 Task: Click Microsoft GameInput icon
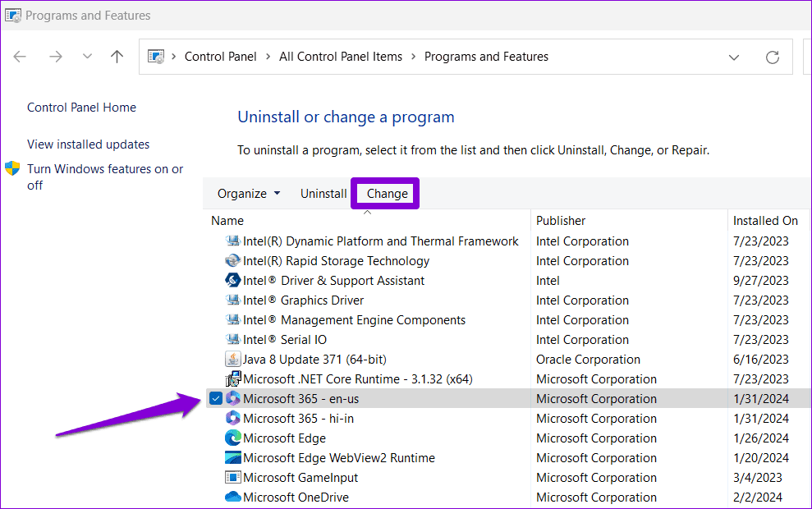coord(233,477)
